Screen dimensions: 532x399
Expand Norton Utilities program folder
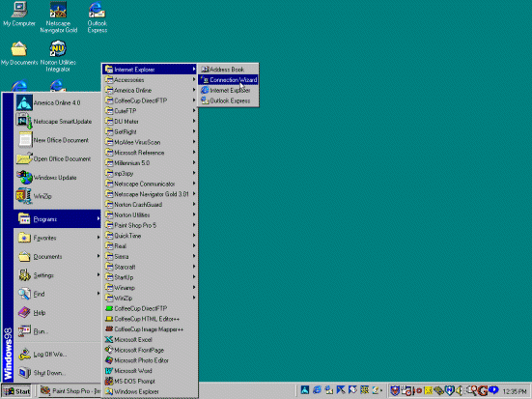[150, 214]
